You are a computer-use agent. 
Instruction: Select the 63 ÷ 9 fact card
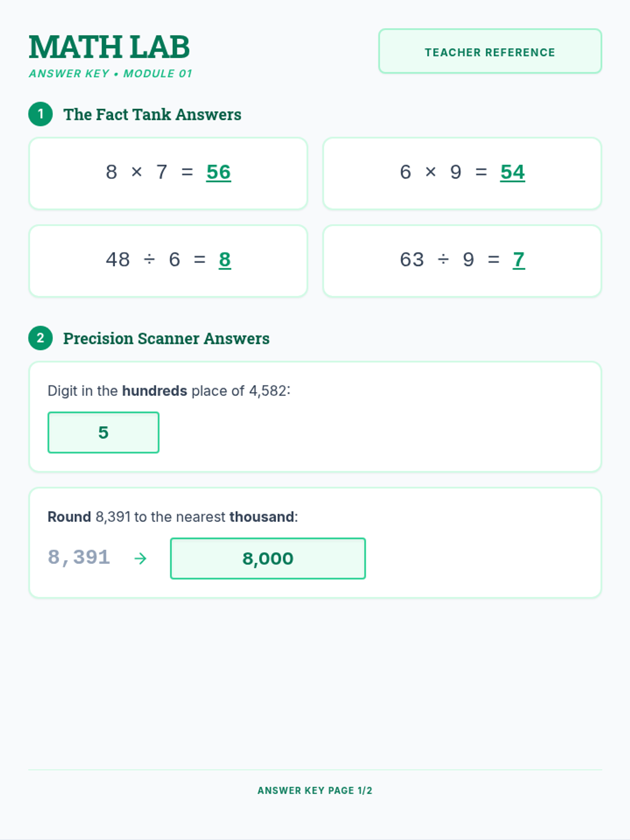point(462,261)
